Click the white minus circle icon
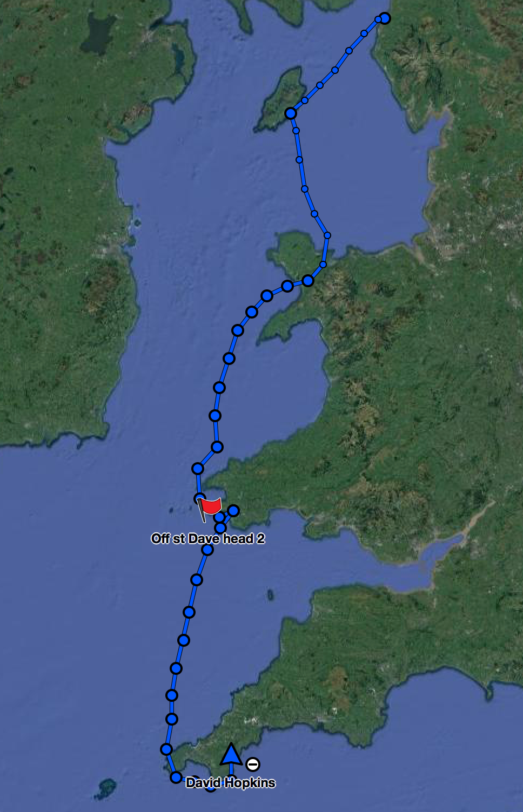 pos(253,764)
